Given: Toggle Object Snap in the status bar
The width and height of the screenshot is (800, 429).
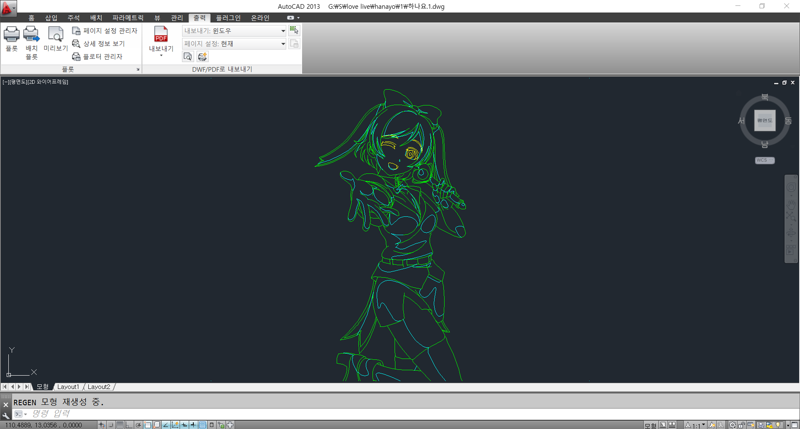Looking at the screenshot, I should [x=148, y=425].
